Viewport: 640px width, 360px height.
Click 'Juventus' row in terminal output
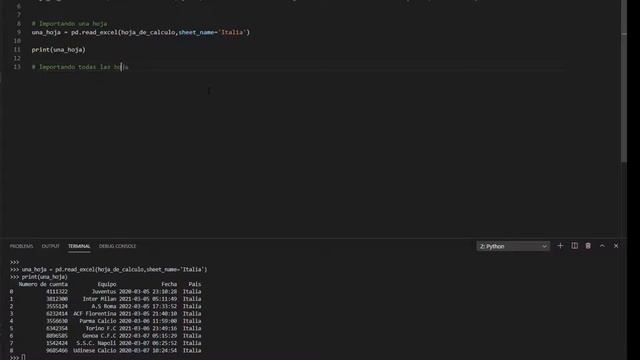click(105, 291)
